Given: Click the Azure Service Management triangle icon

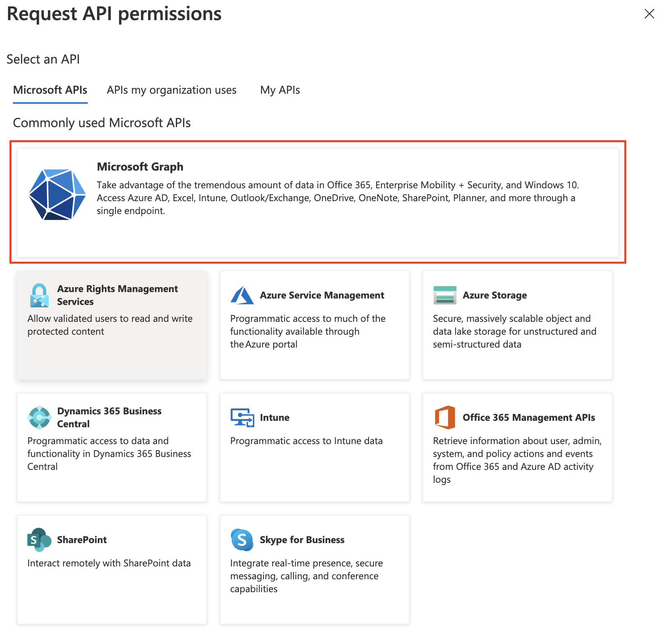Looking at the screenshot, I should click(x=242, y=295).
